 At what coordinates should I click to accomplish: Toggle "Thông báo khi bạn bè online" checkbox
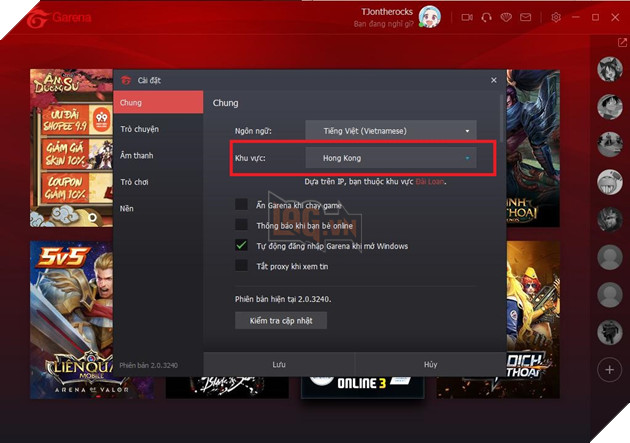(241, 225)
